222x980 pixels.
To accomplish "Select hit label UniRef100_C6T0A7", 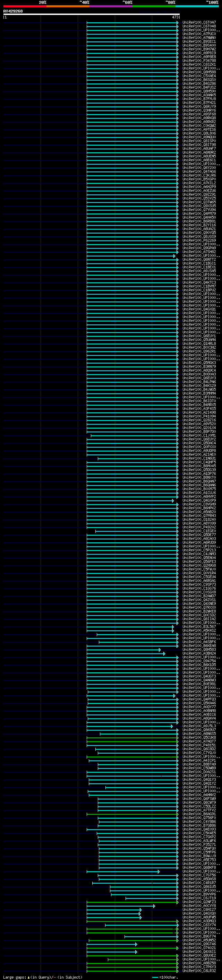I will tap(199, 23).
